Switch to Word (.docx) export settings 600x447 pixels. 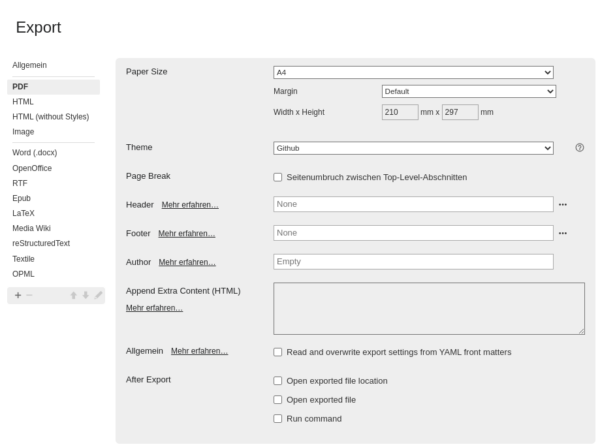(36, 153)
